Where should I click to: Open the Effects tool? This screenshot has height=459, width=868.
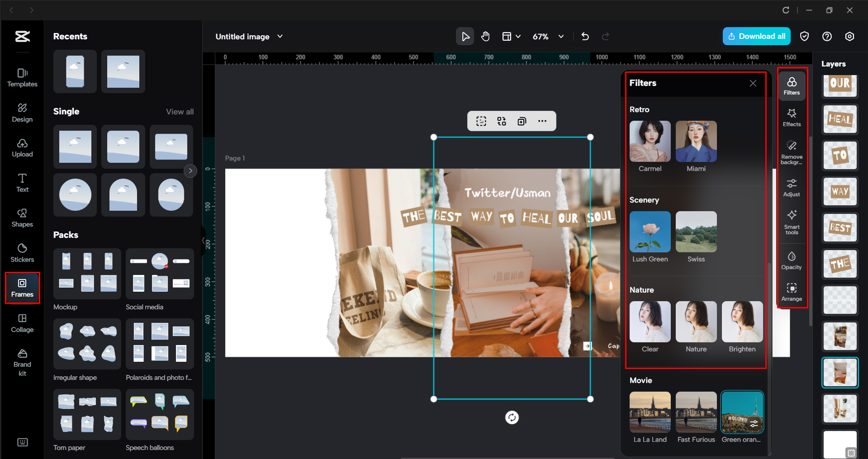click(792, 118)
